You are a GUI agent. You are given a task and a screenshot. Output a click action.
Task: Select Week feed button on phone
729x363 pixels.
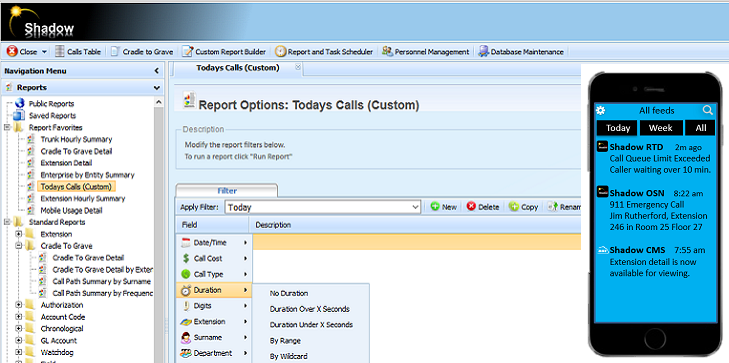pos(661,128)
